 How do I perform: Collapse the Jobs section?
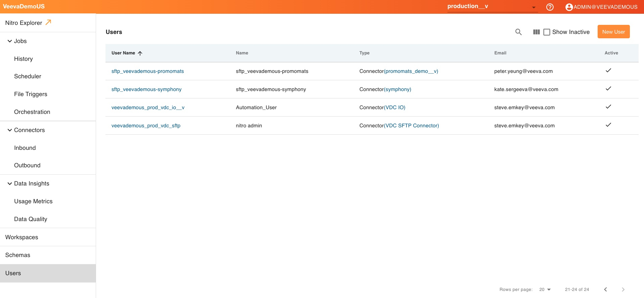point(10,41)
